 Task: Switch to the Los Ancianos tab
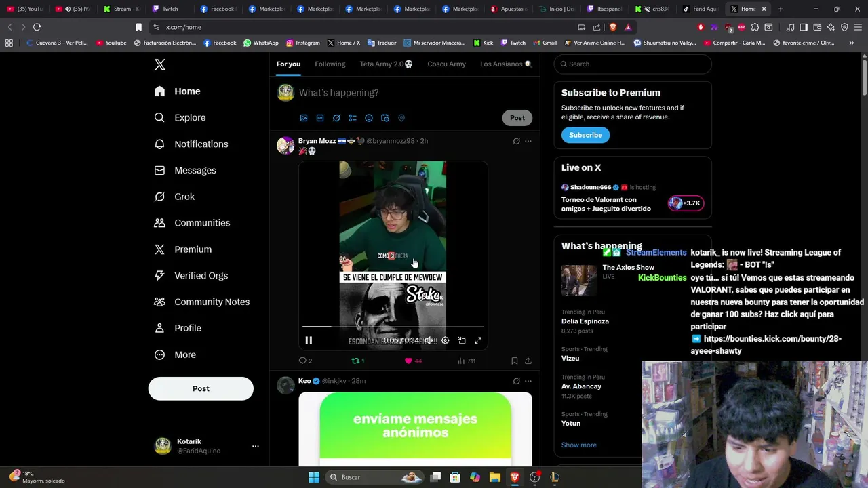(x=505, y=64)
